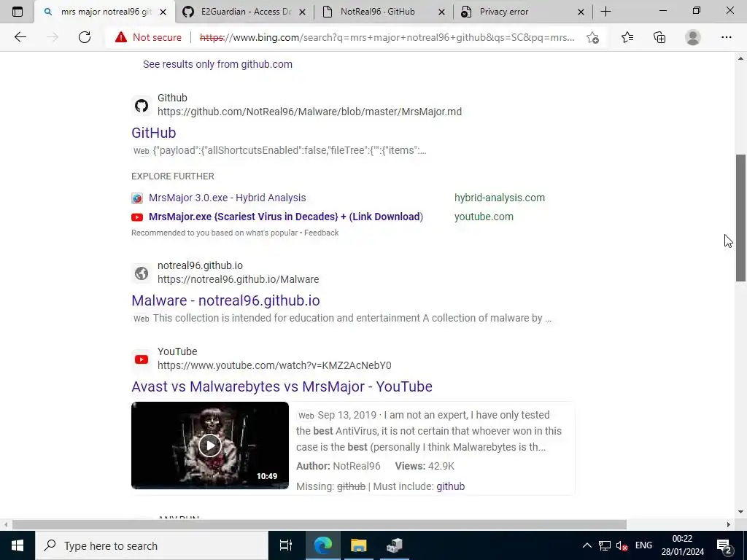This screenshot has height=560, width=747.
Task: Open the github.com MrsMajor.md URL
Action: point(309,112)
